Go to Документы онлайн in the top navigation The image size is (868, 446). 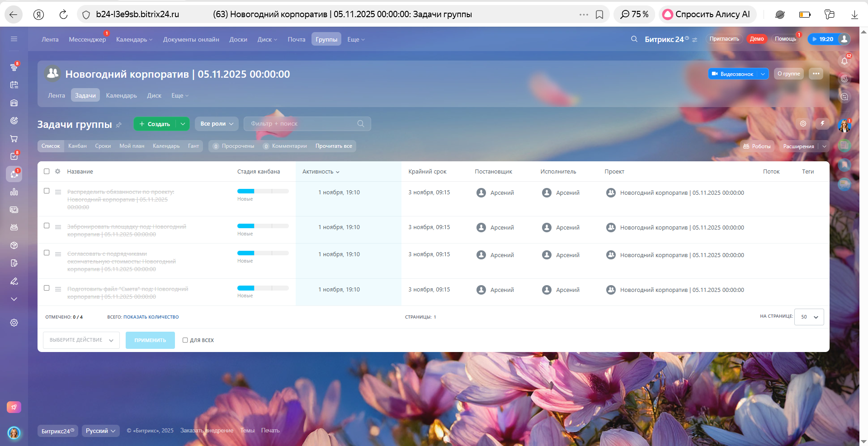point(191,39)
